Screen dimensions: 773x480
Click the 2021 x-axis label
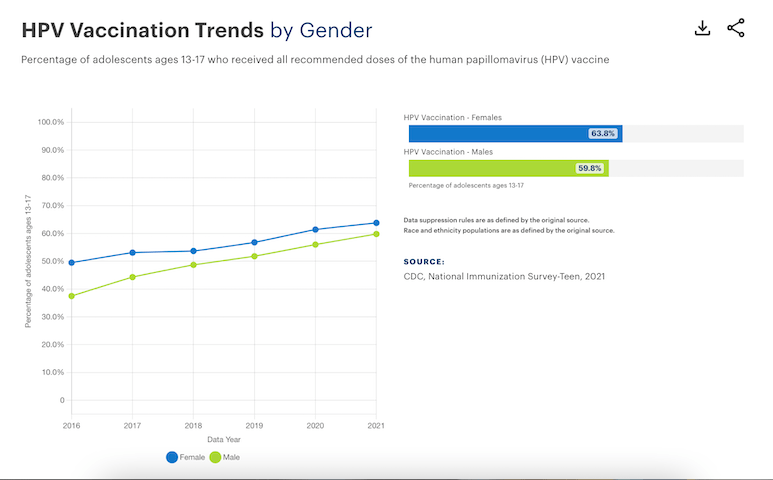coord(376,425)
